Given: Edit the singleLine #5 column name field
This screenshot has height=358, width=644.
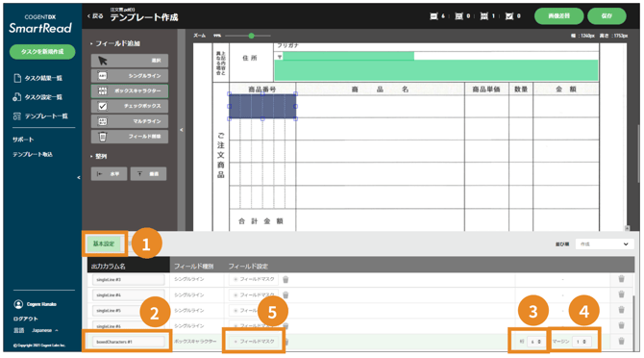Looking at the screenshot, I should pos(128,310).
